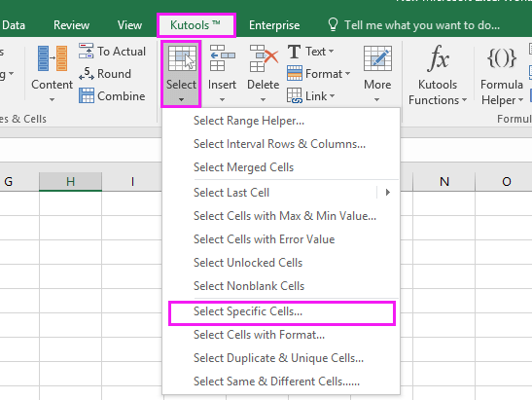Click the Text tools T icon

click(294, 52)
